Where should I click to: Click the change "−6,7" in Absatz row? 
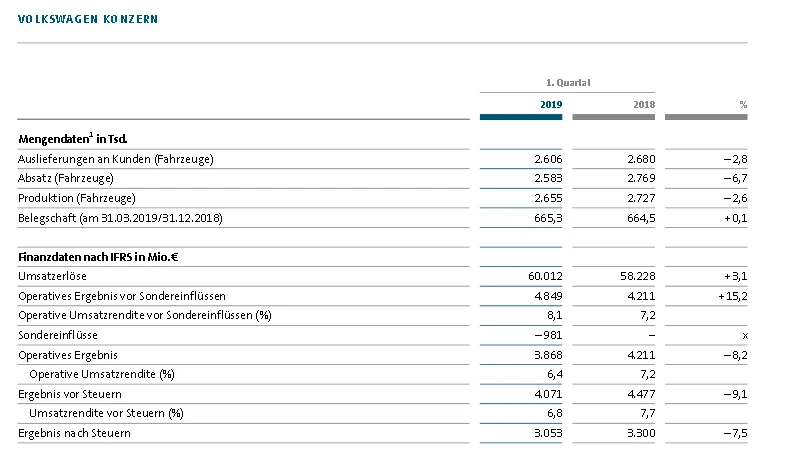[735, 178]
